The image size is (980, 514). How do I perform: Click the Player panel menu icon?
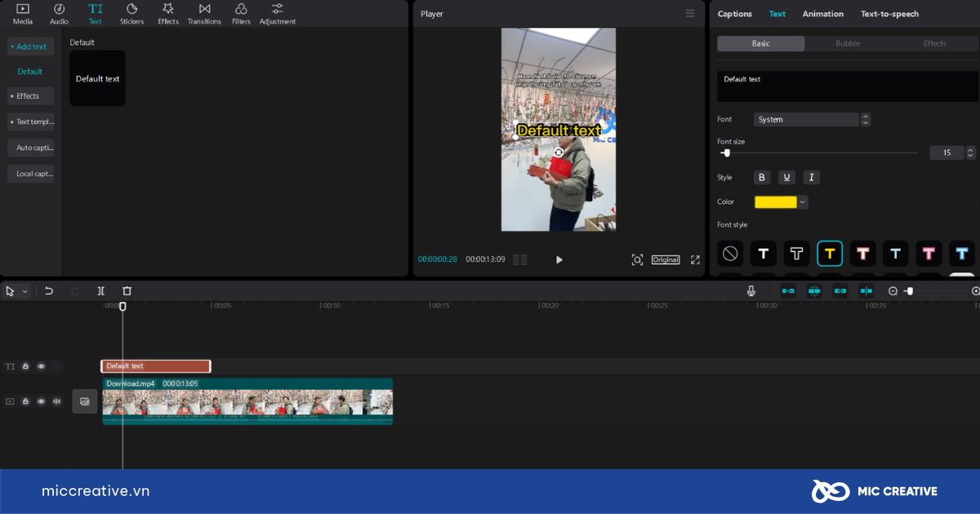690,14
